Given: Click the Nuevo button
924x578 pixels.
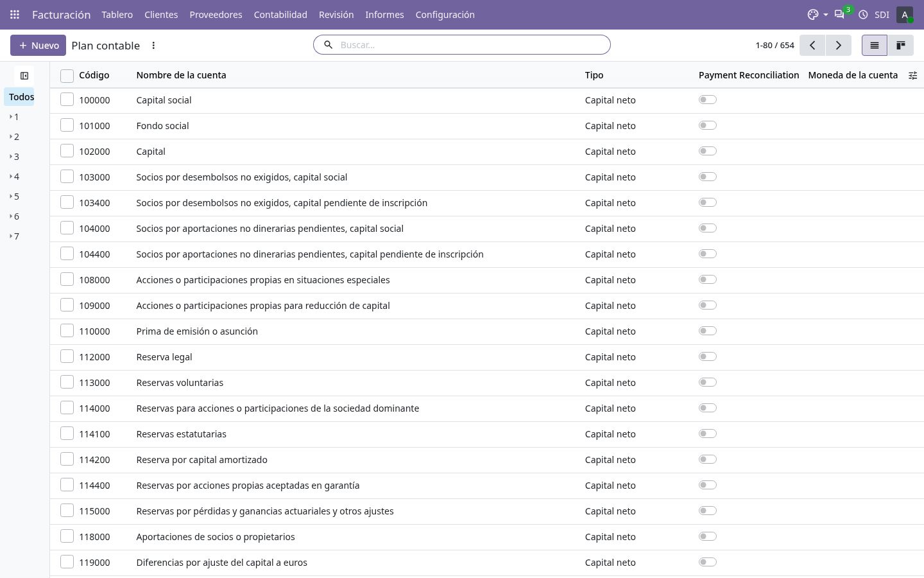Looking at the screenshot, I should click(38, 46).
